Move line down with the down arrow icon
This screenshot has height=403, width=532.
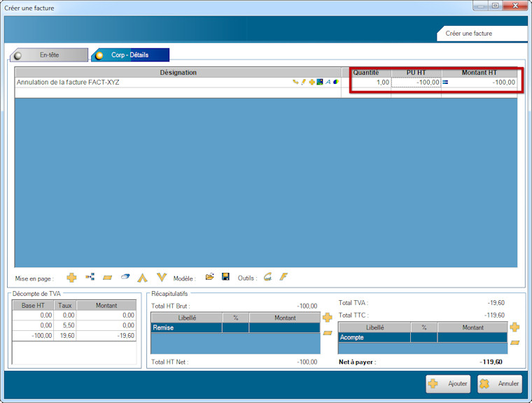[x=162, y=278]
